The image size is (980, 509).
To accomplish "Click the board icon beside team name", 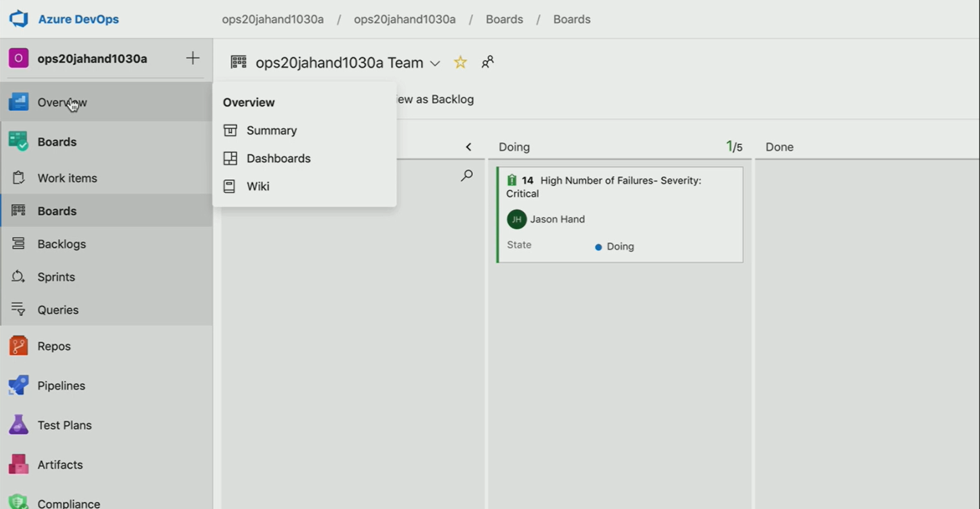I will tap(238, 62).
